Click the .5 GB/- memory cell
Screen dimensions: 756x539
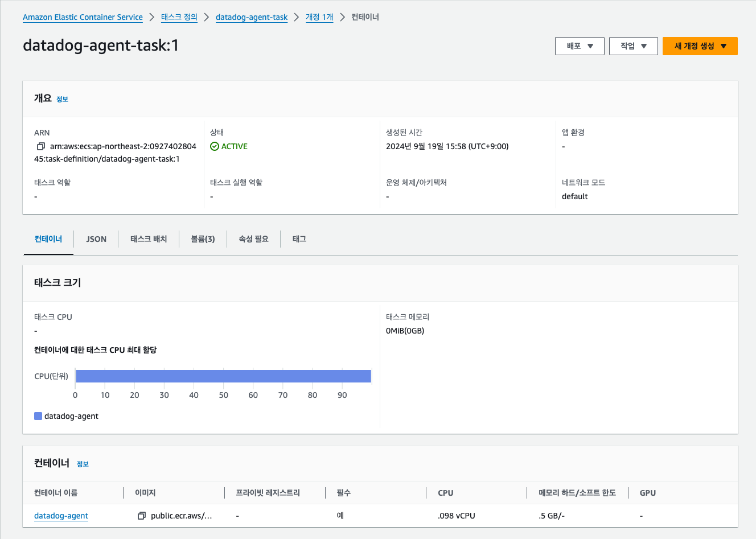(x=552, y=516)
